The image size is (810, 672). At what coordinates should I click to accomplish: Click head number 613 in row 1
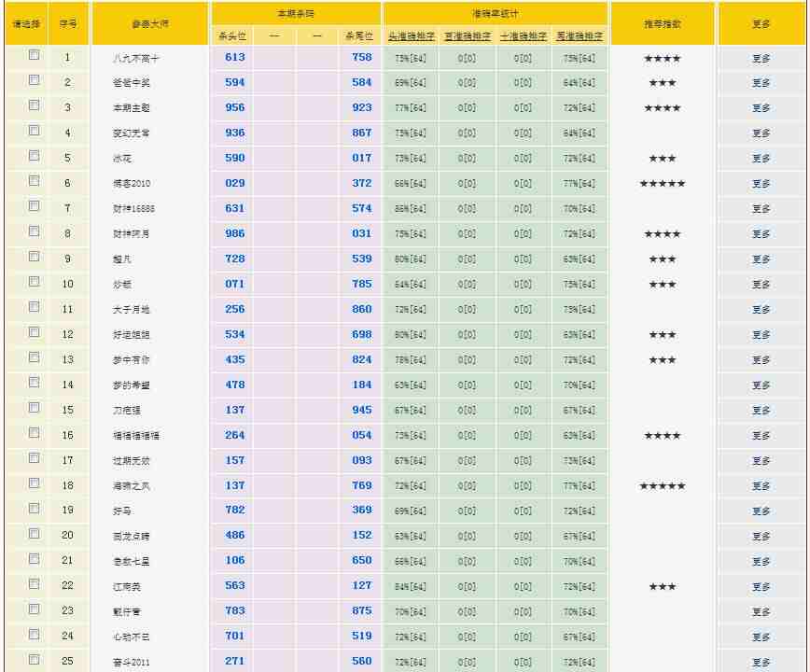pos(235,57)
